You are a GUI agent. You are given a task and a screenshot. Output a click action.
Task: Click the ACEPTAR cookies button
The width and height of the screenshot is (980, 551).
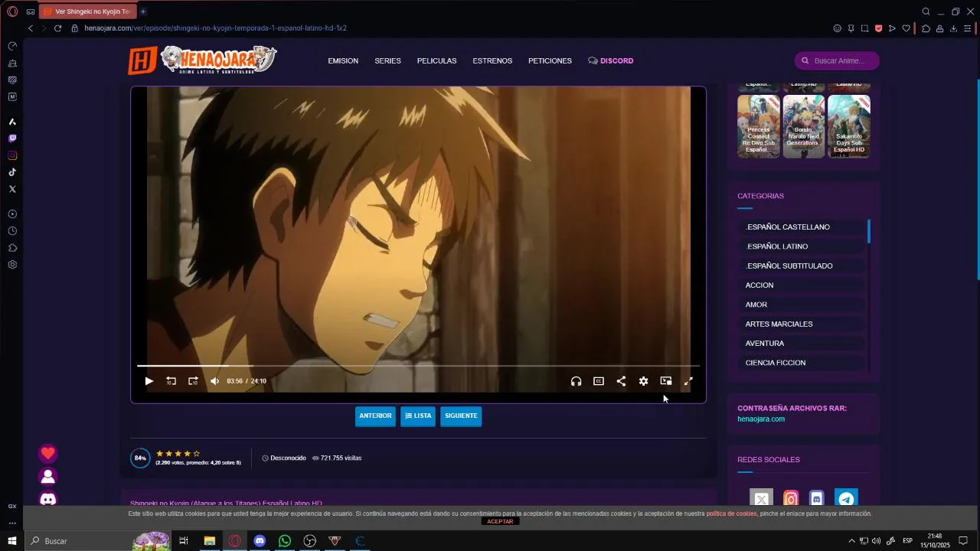click(500, 521)
